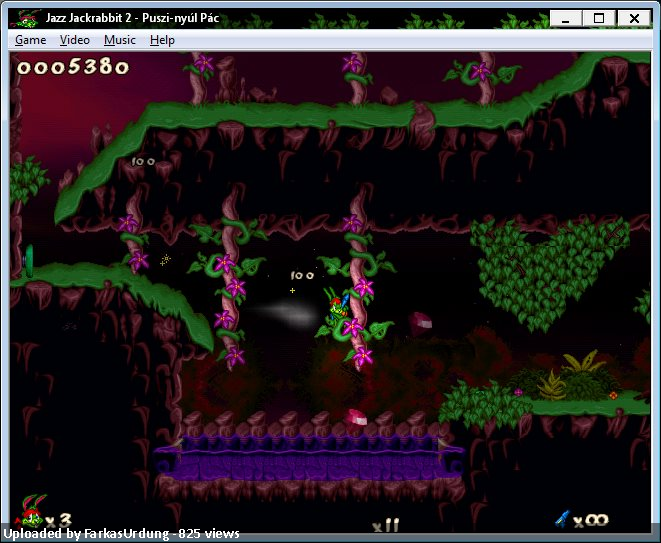
Task: Close the Jazz Jackrabbit 2 window
Action: (x=632, y=18)
